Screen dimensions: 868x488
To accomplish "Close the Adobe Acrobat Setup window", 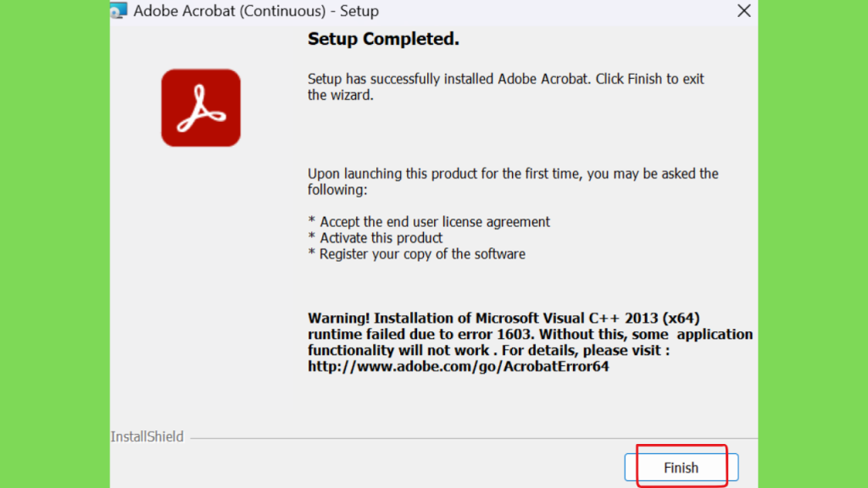I will click(744, 10).
